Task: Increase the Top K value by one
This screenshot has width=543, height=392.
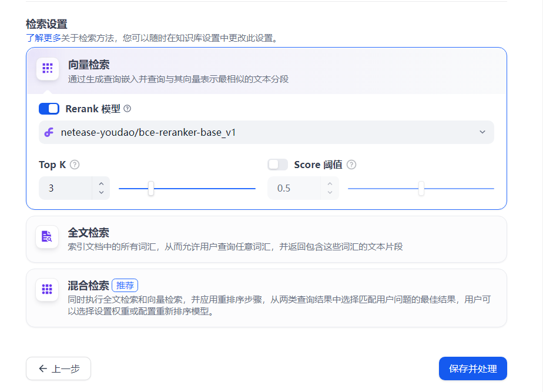Action: [x=101, y=184]
